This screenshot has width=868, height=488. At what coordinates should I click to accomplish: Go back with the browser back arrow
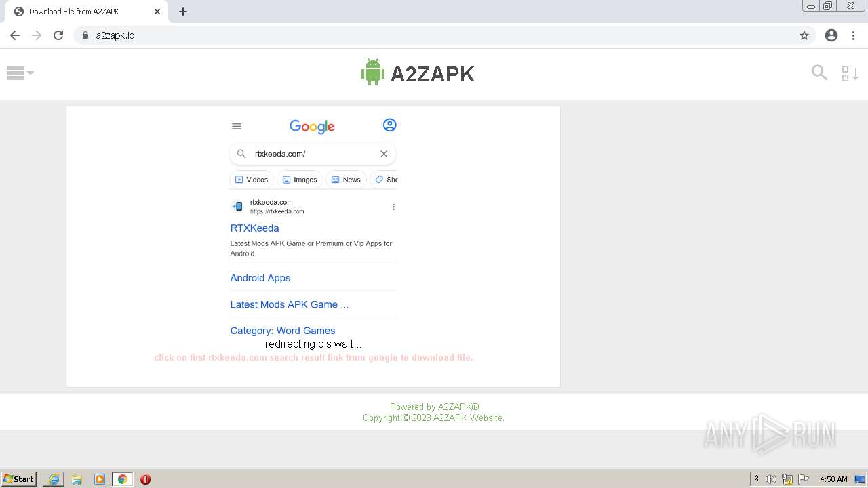point(15,35)
